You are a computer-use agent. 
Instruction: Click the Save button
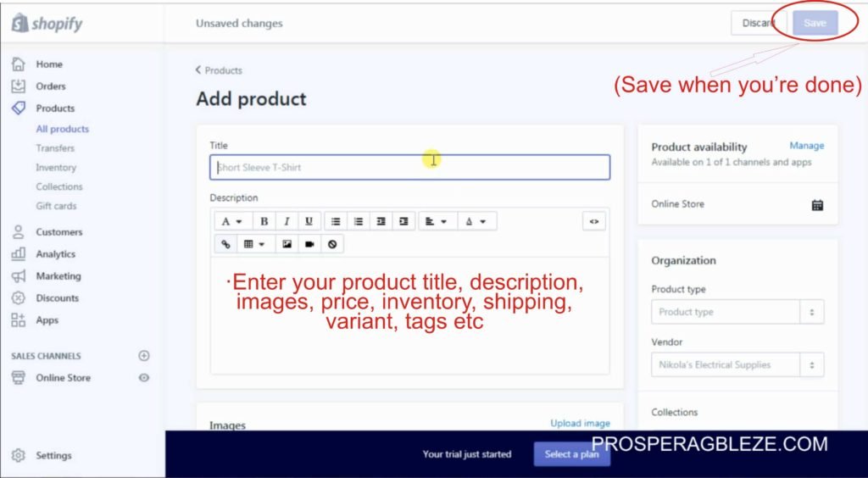(815, 23)
